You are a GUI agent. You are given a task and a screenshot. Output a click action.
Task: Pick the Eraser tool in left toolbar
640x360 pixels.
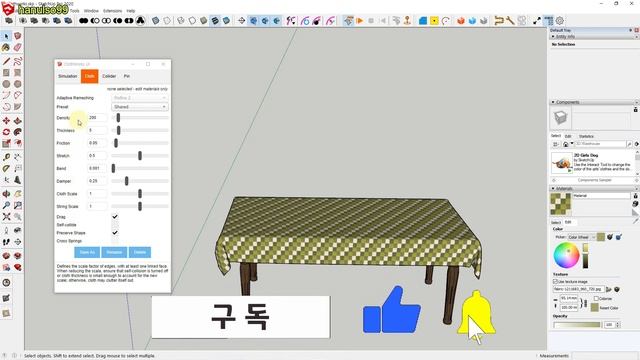point(18,47)
